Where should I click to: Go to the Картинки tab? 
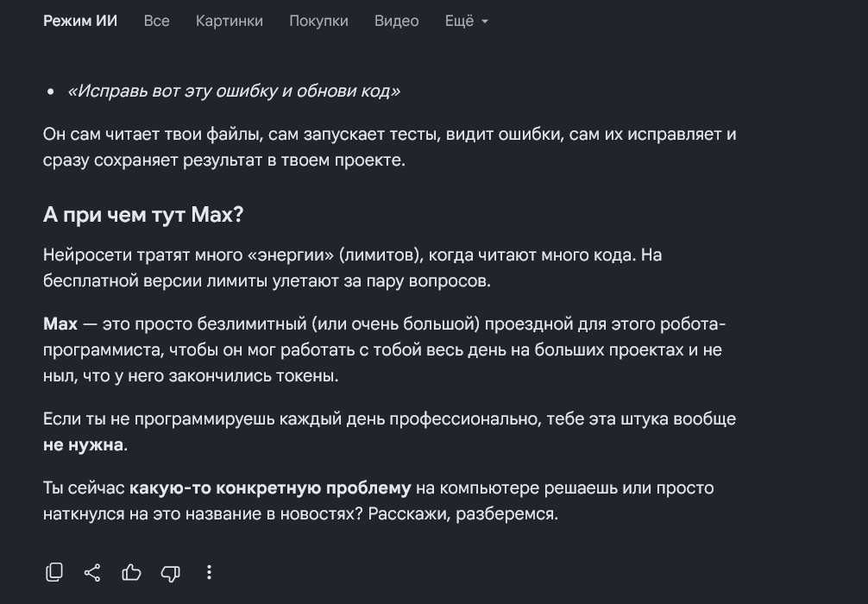[x=230, y=21]
